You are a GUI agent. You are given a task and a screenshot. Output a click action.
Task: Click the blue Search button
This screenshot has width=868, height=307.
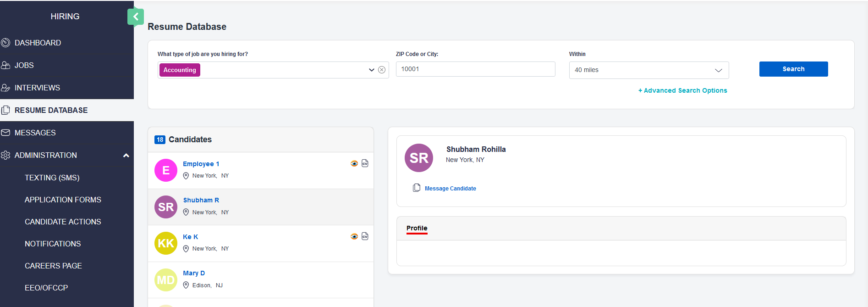pyautogui.click(x=793, y=69)
